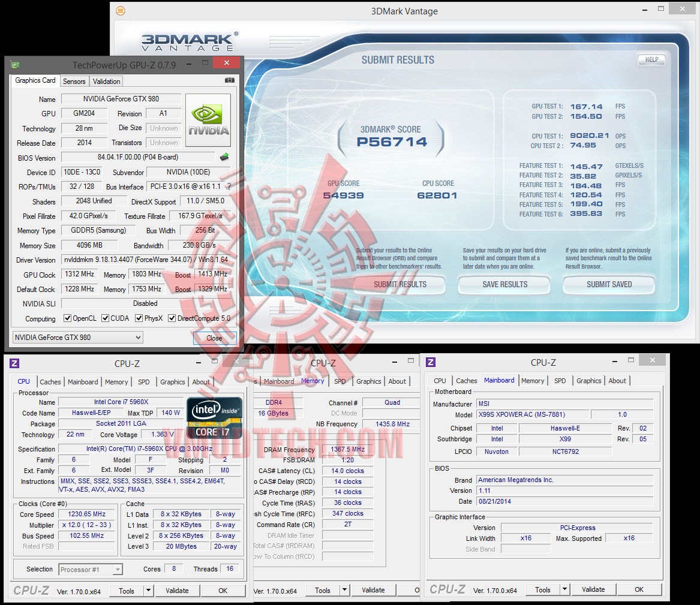Click the NVIDIA logo in GPU-Z
This screenshot has height=605, width=700.
click(x=208, y=120)
